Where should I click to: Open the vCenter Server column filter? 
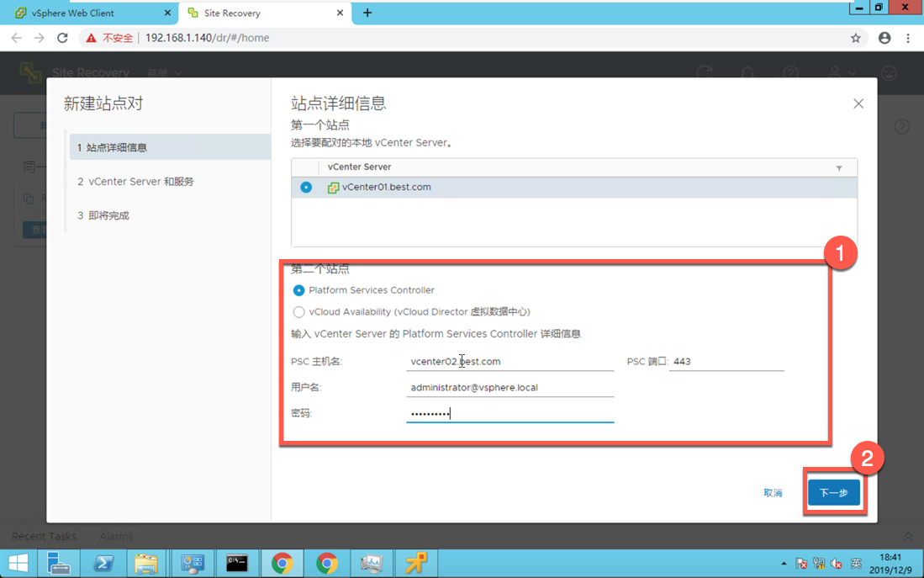click(838, 168)
